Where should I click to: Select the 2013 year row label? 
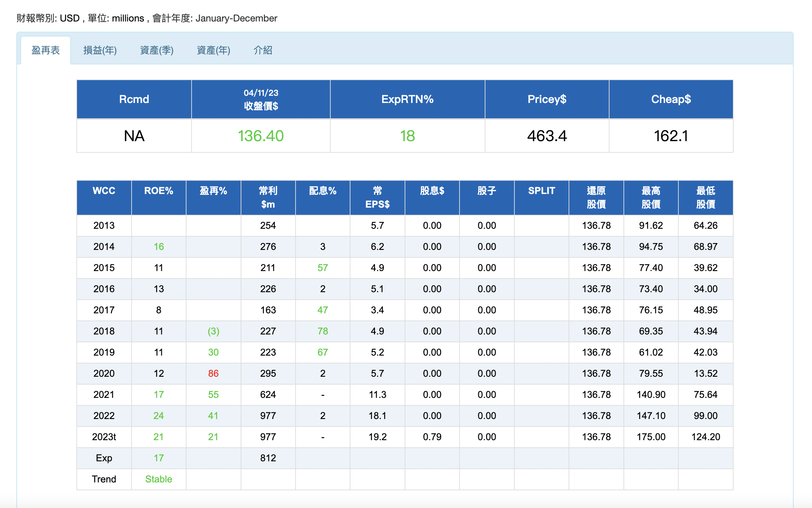tap(104, 225)
